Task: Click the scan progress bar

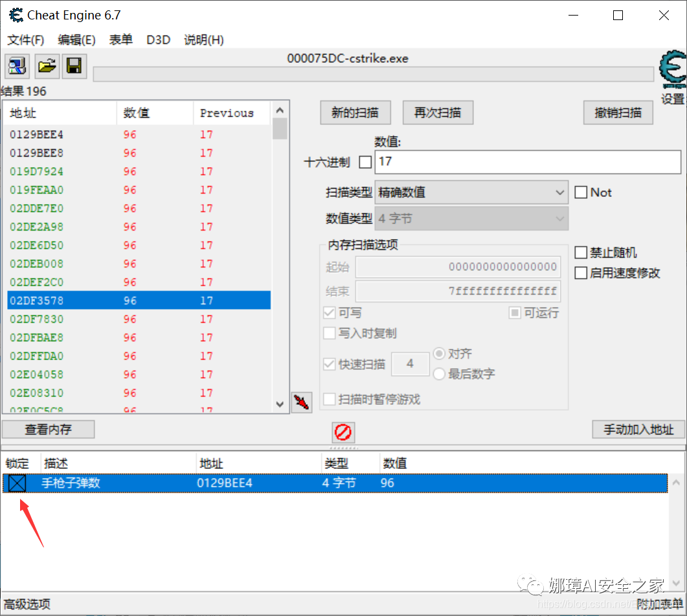Action: coord(374,74)
